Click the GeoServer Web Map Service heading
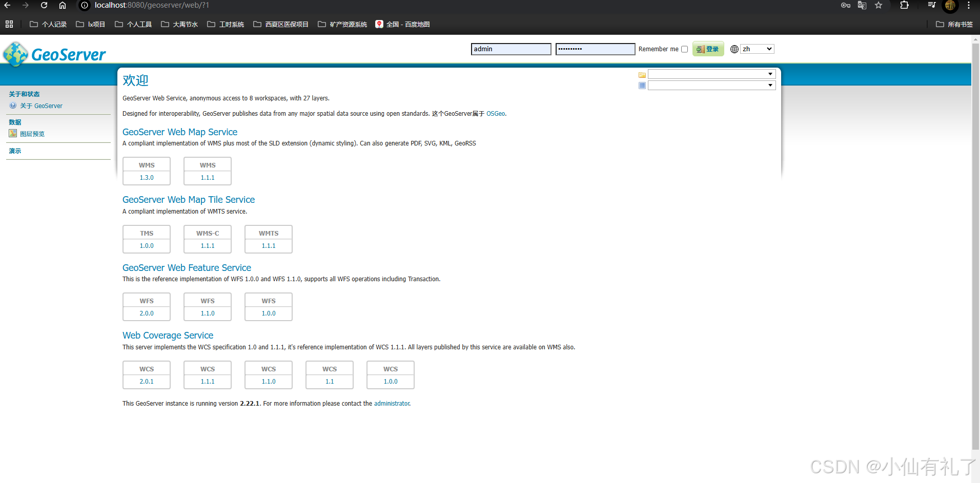Image resolution: width=980 pixels, height=483 pixels. pos(180,132)
